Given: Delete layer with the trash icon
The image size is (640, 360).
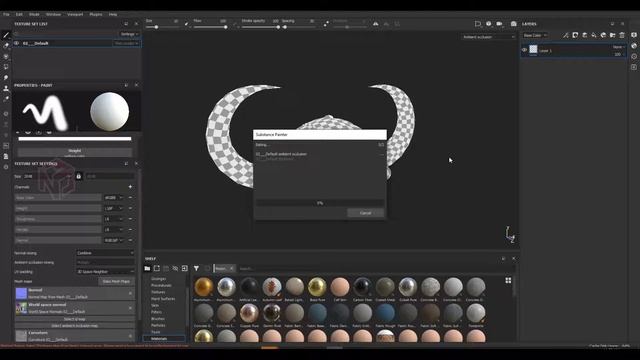Looking at the screenshot, I should coord(622,36).
